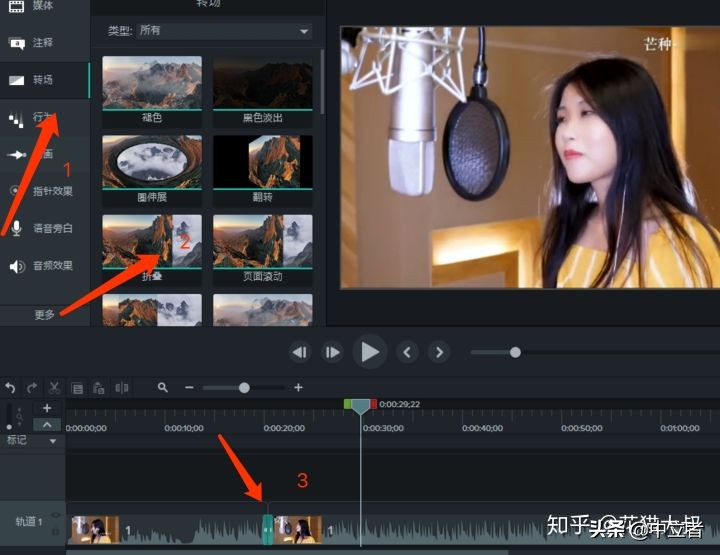Select the first video clip on track 1
The width and height of the screenshot is (720, 555).
(x=167, y=530)
